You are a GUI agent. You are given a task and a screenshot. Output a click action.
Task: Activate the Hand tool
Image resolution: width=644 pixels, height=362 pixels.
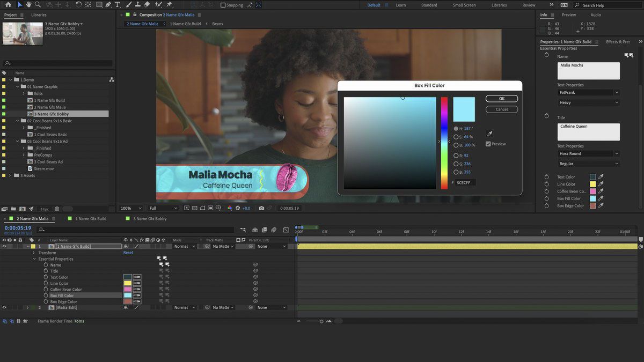28,5
